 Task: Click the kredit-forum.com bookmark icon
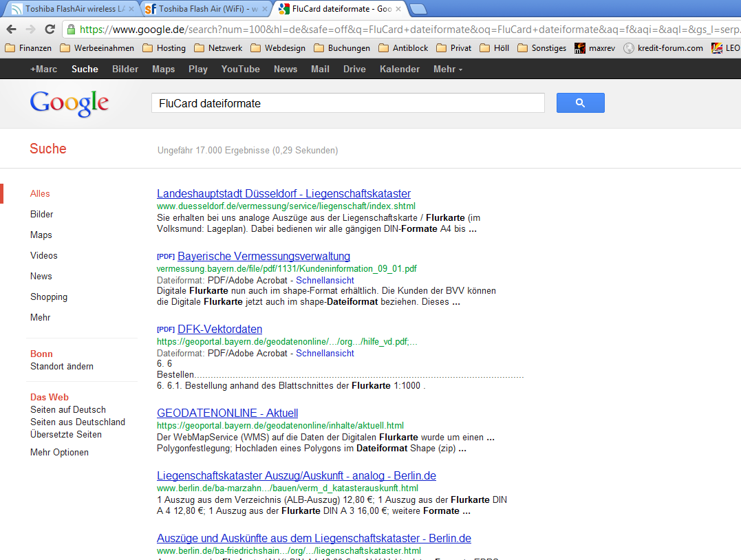628,48
